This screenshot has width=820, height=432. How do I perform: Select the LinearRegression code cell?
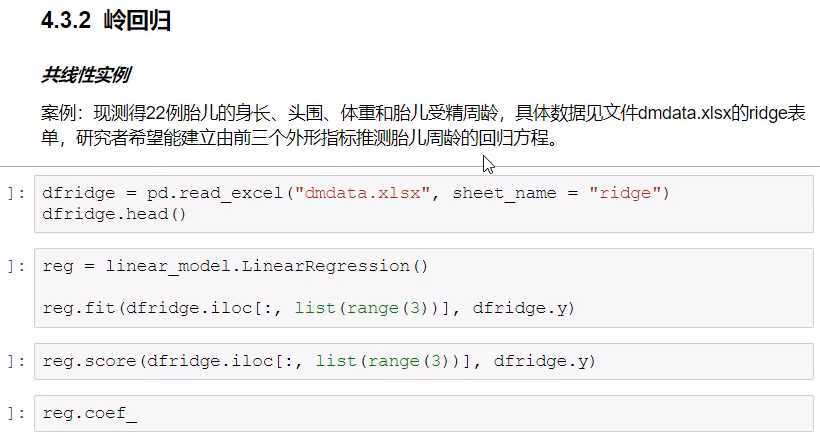pyautogui.click(x=424, y=288)
